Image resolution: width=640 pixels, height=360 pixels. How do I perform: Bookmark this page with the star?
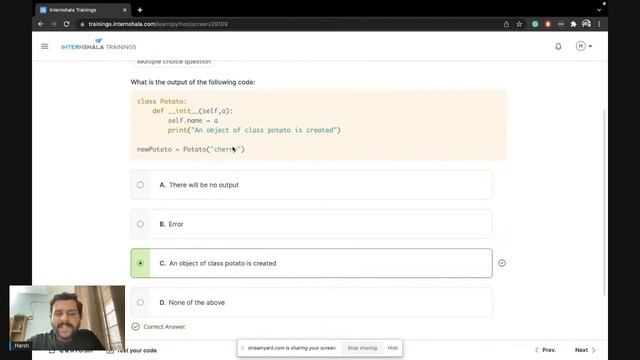click(519, 24)
